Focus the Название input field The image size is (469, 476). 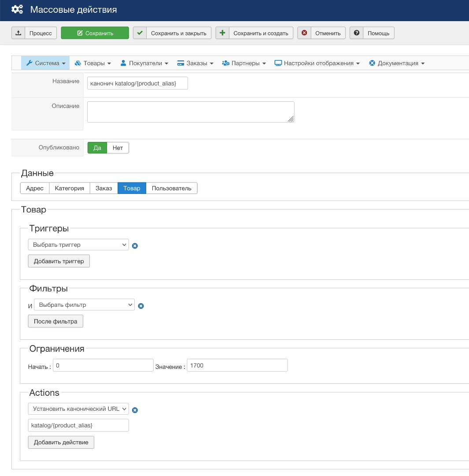pos(137,83)
